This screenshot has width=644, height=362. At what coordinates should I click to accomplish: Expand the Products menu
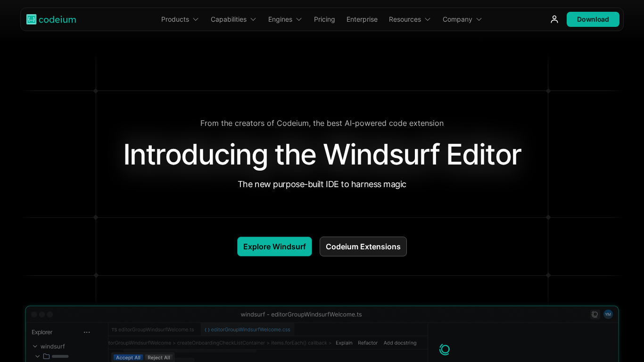coord(180,19)
